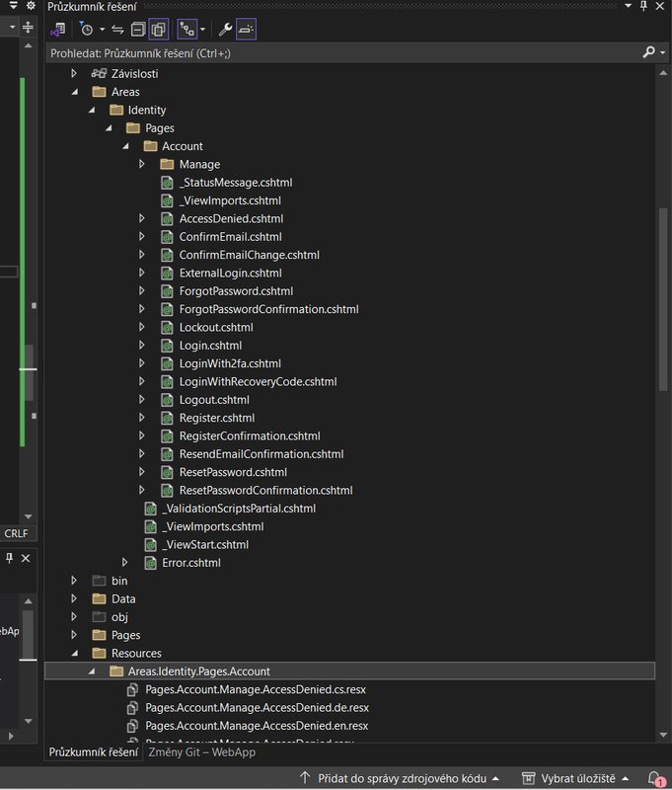Expand the Login.cshtml node

[x=142, y=346]
